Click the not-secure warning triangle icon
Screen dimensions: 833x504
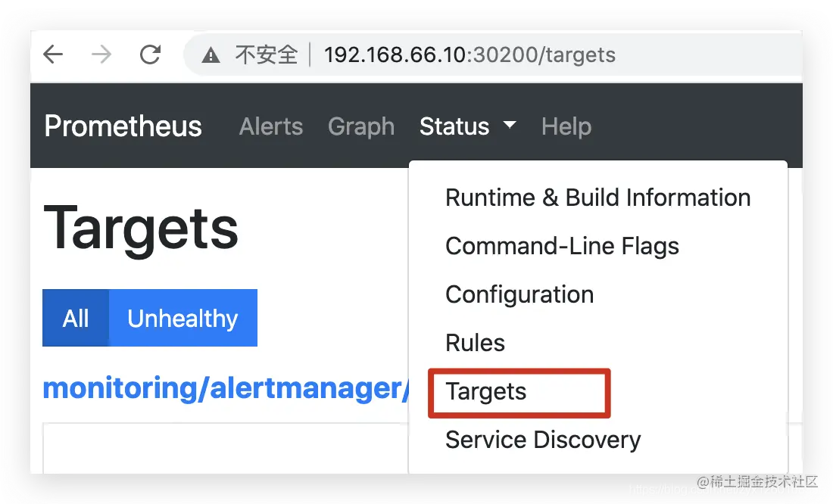(211, 54)
